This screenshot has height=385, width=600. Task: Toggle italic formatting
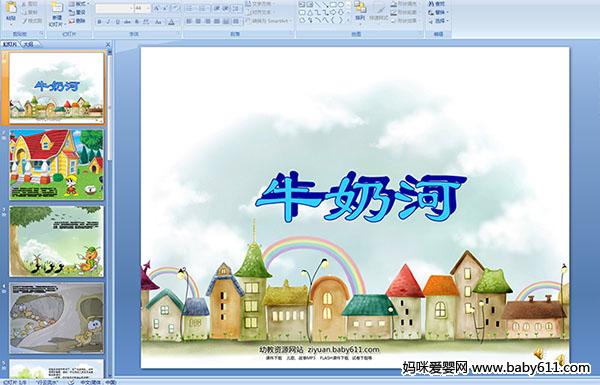tap(109, 22)
